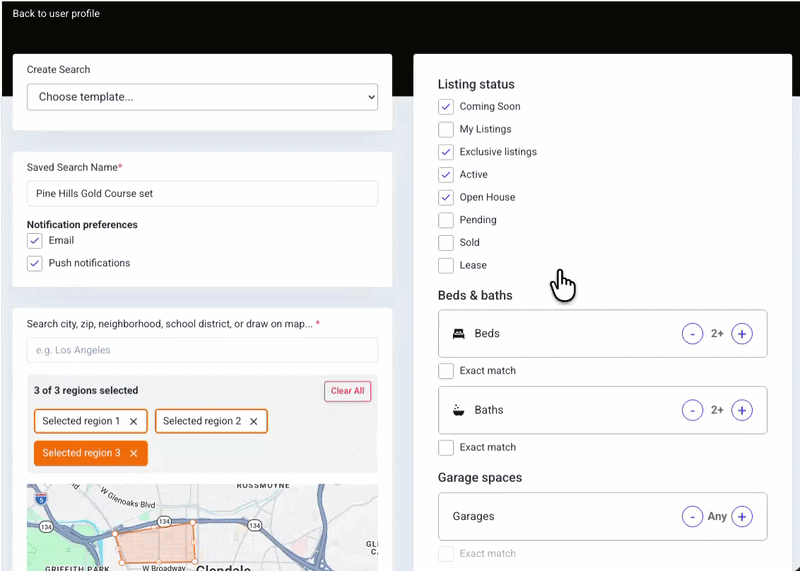The image size is (800, 571).
Task: Decrease Beds count with minus icon
Action: [x=692, y=334]
